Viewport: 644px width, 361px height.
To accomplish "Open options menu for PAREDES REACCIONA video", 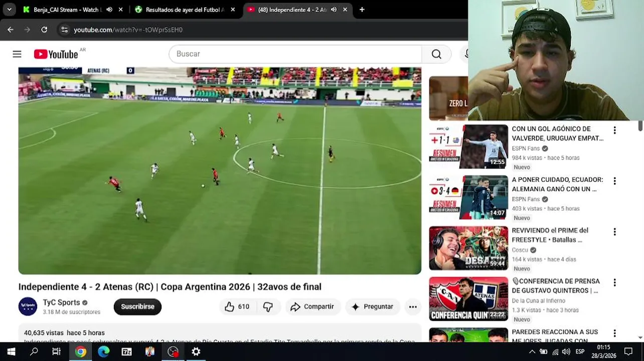I will coord(614,333).
